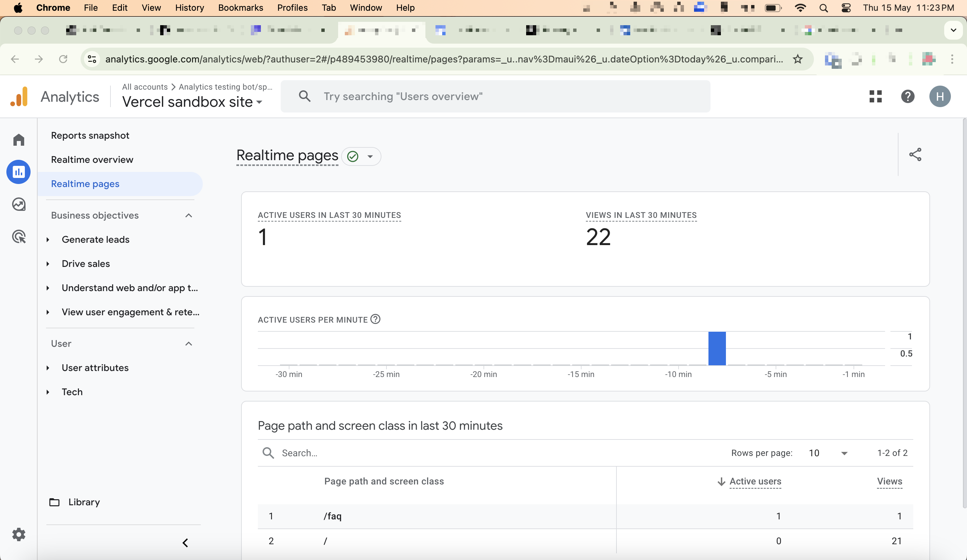Sort the table by Active users

[x=755, y=482]
